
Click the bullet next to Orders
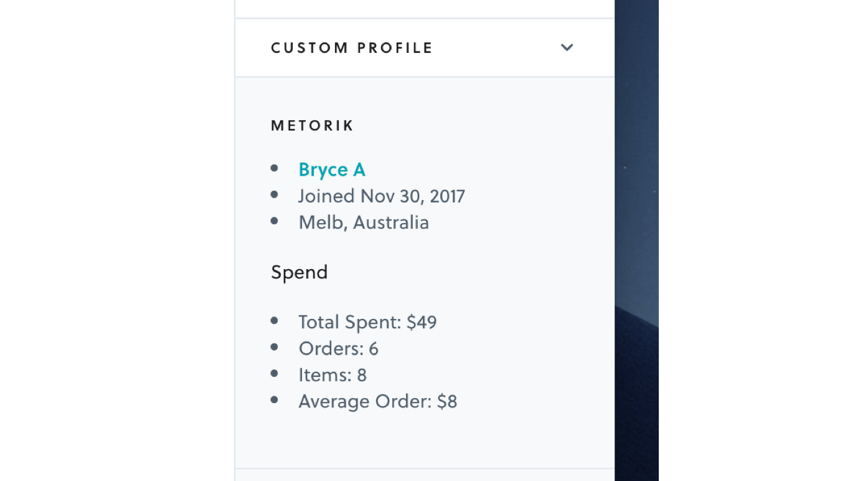pyautogui.click(x=275, y=347)
